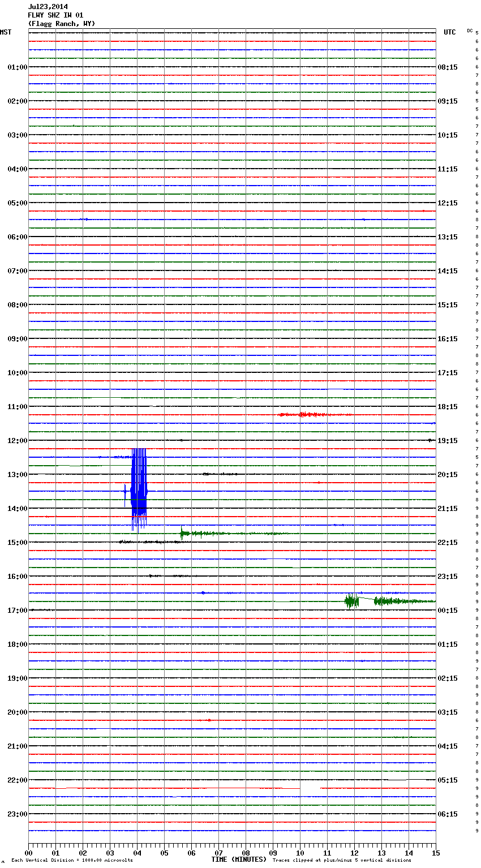
Task: Click the 14:00 MST hour label
Action: 18,509
